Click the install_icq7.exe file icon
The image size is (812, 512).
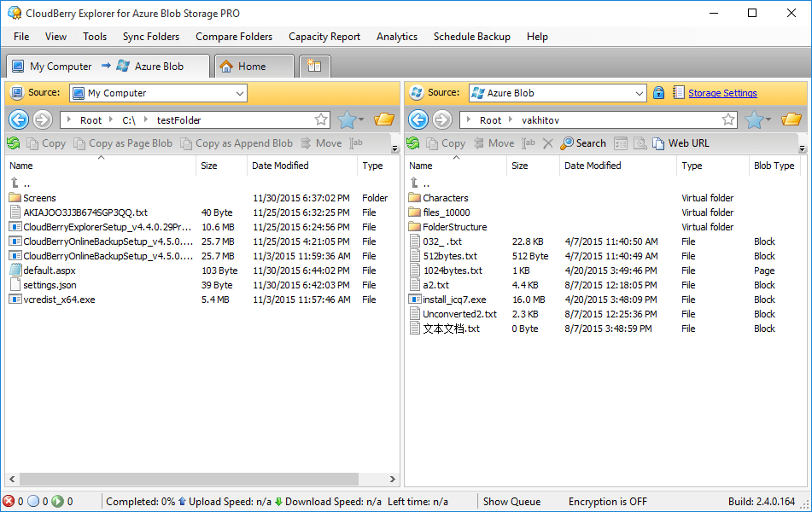pos(415,300)
